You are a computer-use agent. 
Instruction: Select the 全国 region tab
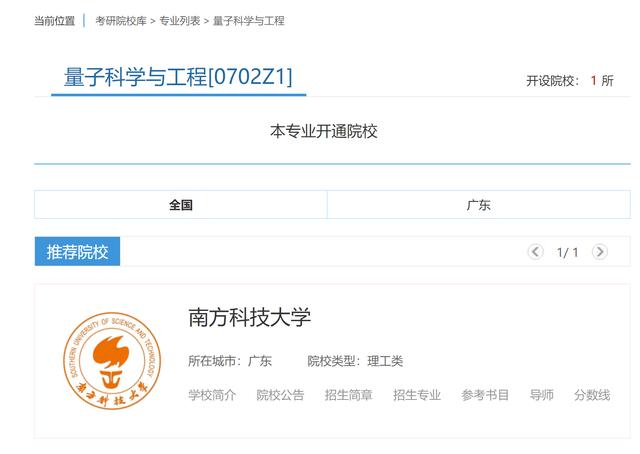181,205
